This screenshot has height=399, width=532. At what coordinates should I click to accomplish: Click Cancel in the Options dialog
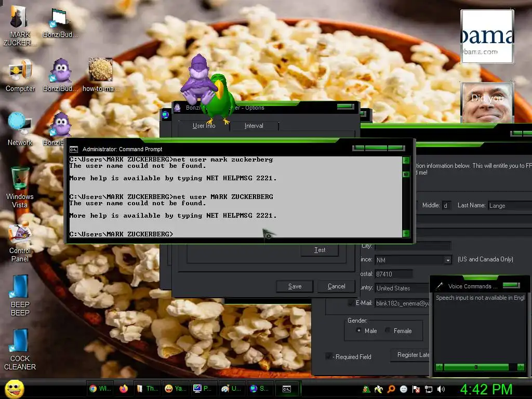pyautogui.click(x=336, y=286)
